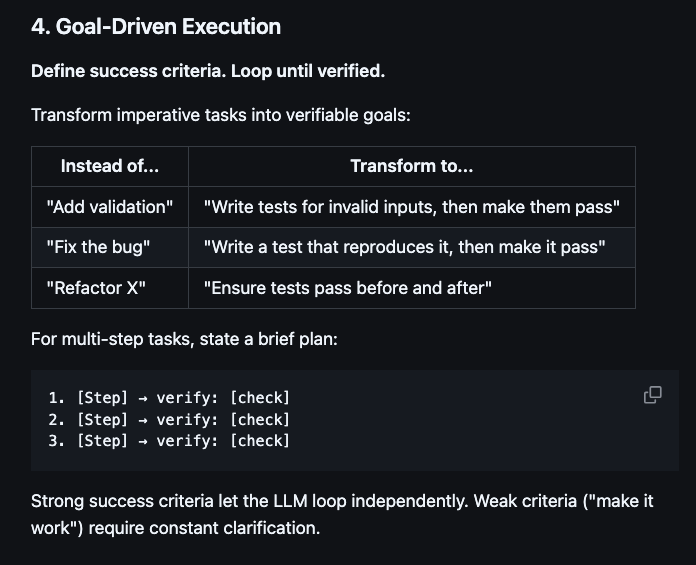Click the 'Instead of...' column header
The width and height of the screenshot is (696, 565).
[x=110, y=166]
